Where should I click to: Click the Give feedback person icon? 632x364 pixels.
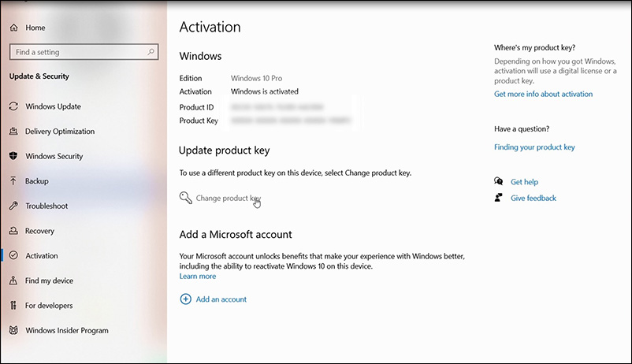(x=499, y=198)
